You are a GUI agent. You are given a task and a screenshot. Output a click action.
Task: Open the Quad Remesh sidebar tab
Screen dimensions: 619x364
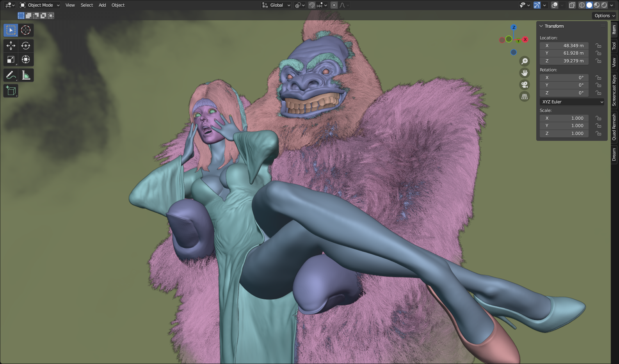click(x=614, y=127)
